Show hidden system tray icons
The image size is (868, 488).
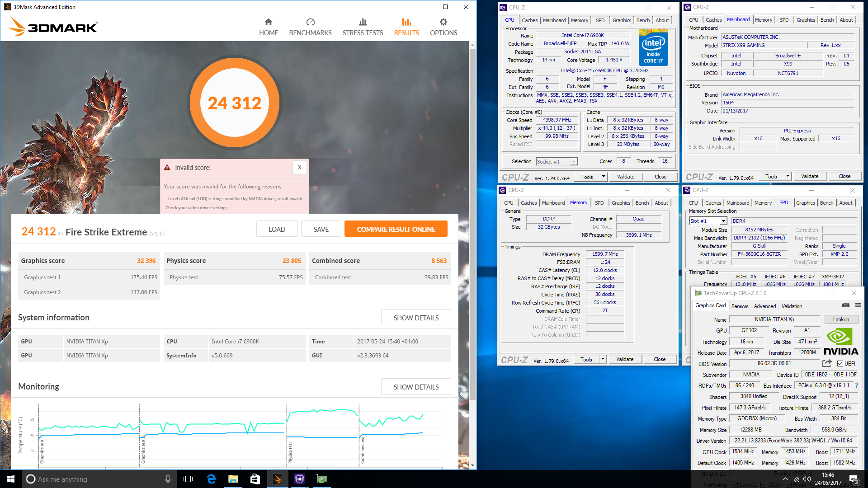(785, 479)
